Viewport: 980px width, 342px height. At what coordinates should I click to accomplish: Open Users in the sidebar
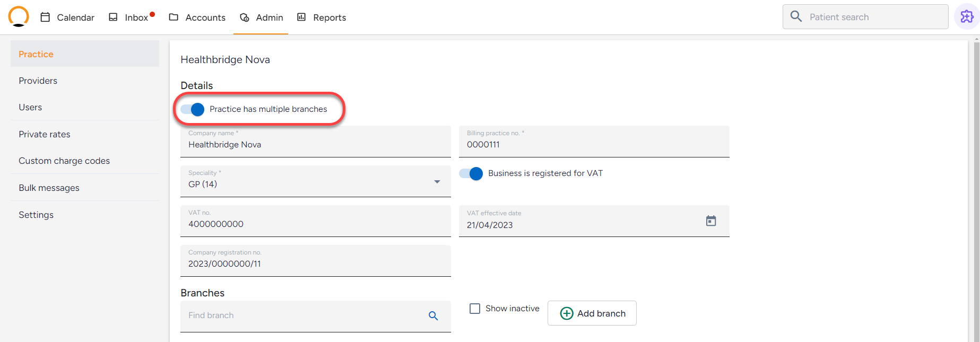pyautogui.click(x=85, y=107)
